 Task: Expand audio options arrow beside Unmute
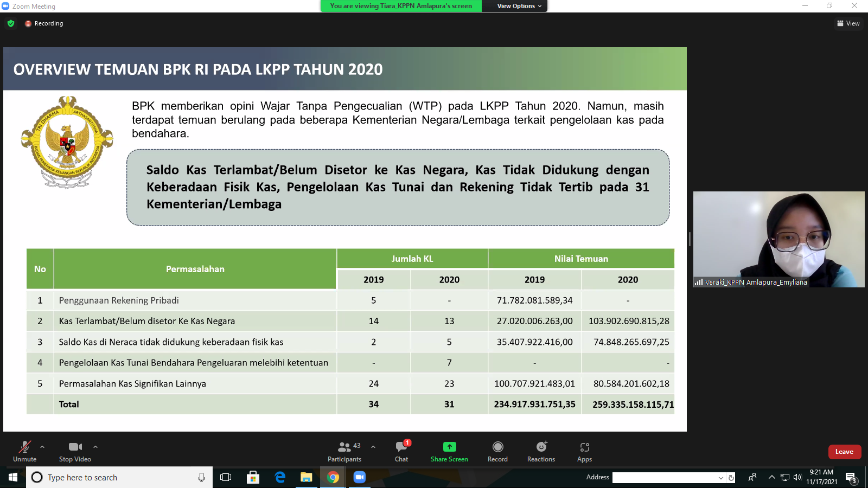point(42,447)
